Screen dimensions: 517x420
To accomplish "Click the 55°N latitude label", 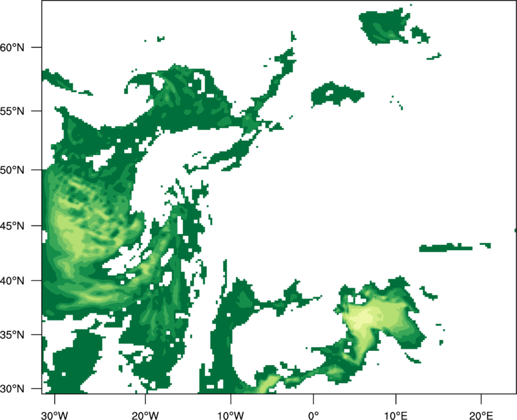I will click(x=12, y=111).
